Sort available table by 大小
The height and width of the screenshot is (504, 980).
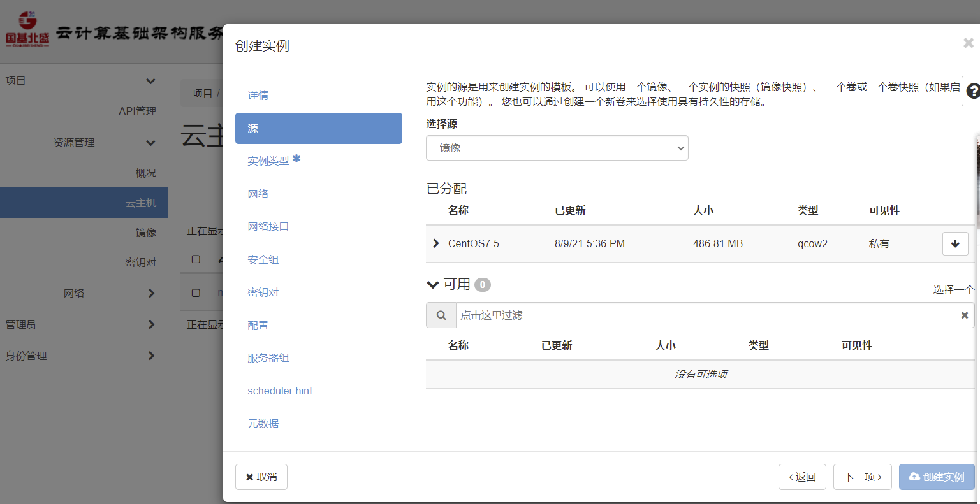pyautogui.click(x=666, y=345)
